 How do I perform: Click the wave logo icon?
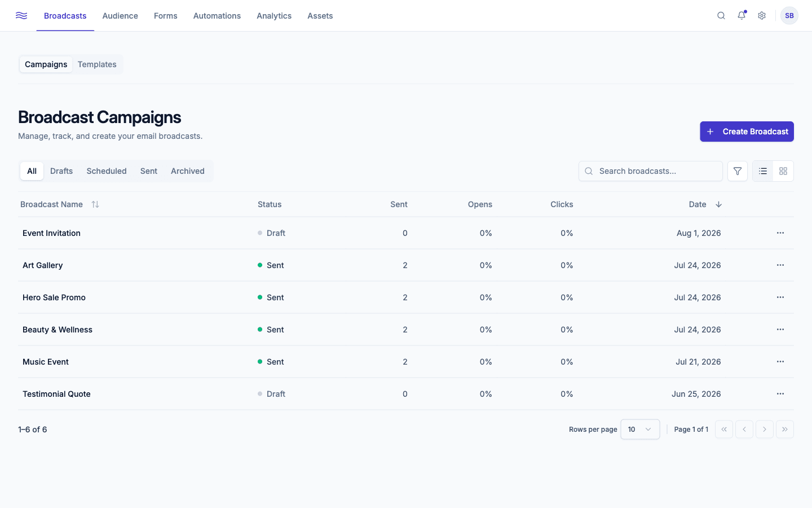tap(21, 16)
